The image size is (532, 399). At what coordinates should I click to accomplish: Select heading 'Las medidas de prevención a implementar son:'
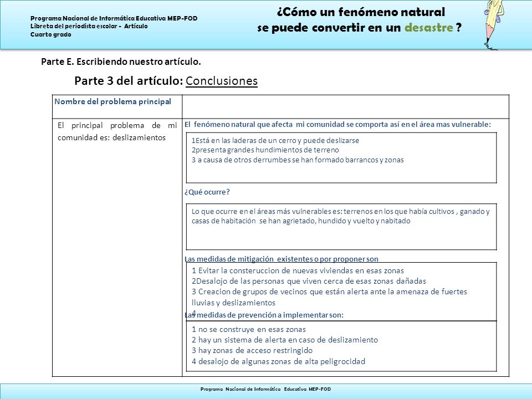click(264, 315)
